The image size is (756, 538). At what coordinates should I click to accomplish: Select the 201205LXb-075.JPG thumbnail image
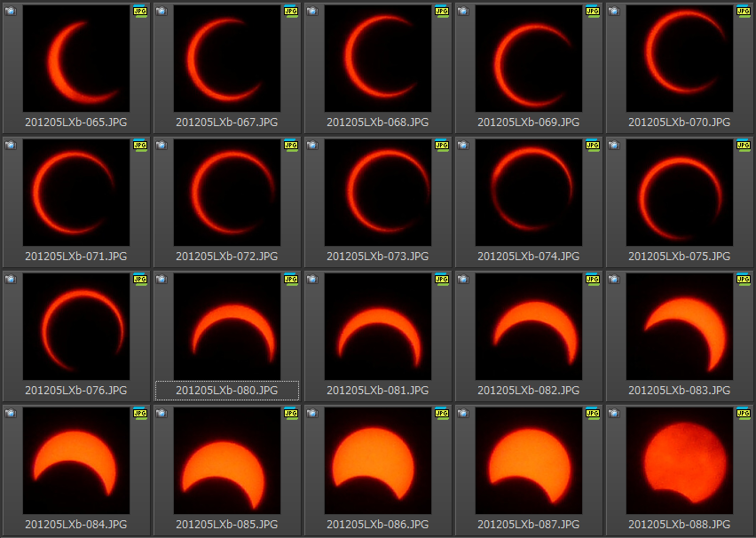[680, 193]
